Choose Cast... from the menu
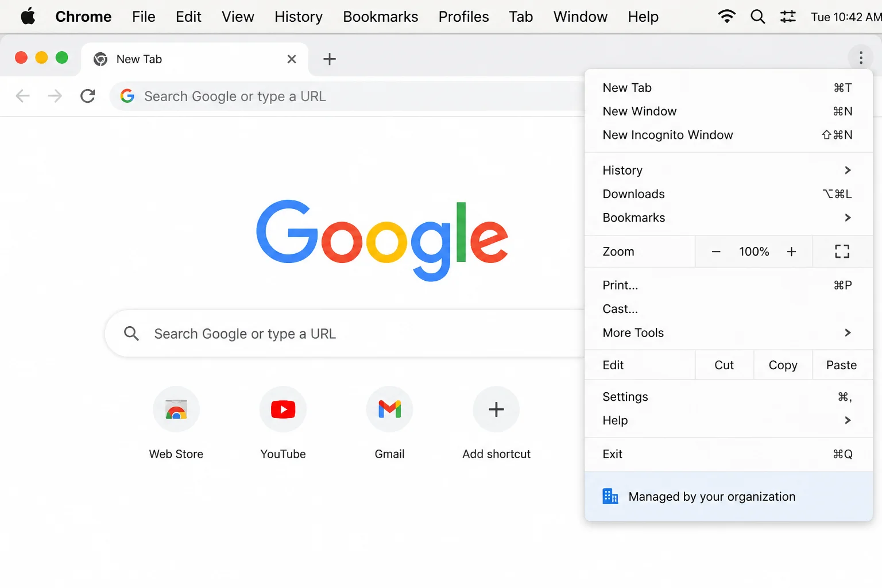Screen dimensions: 882x588 728,309
